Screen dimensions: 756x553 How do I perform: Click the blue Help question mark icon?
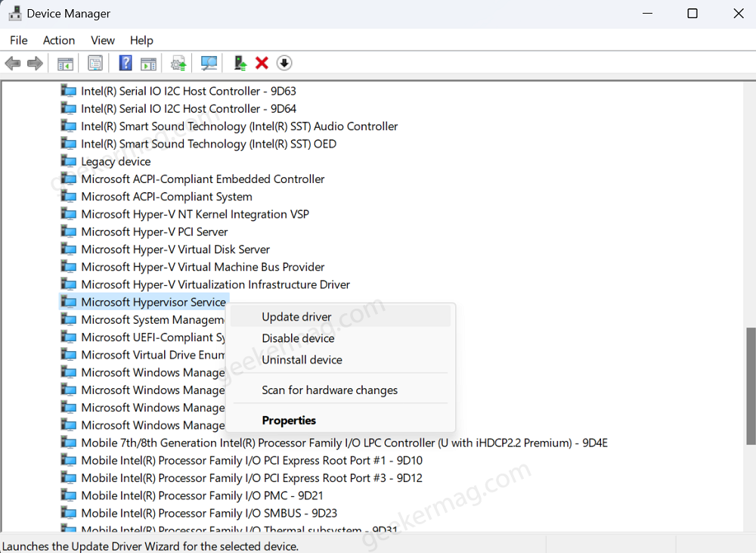click(125, 64)
